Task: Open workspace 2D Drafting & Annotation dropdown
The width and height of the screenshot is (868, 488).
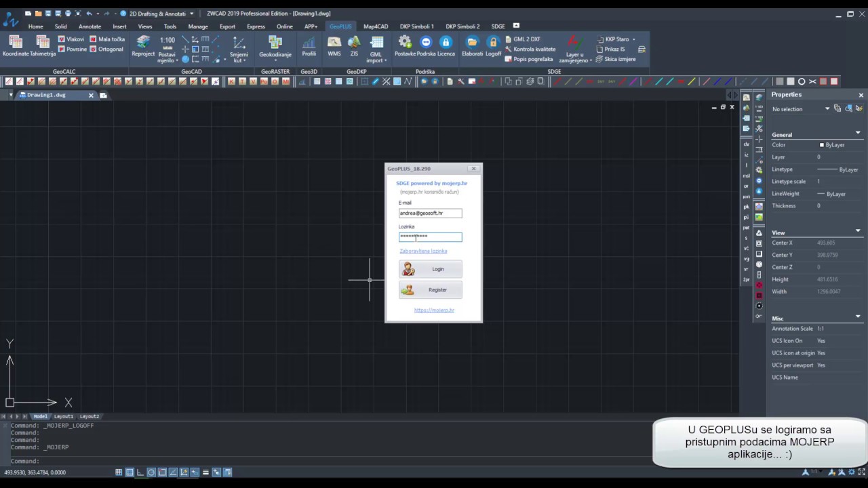Action: (191, 14)
